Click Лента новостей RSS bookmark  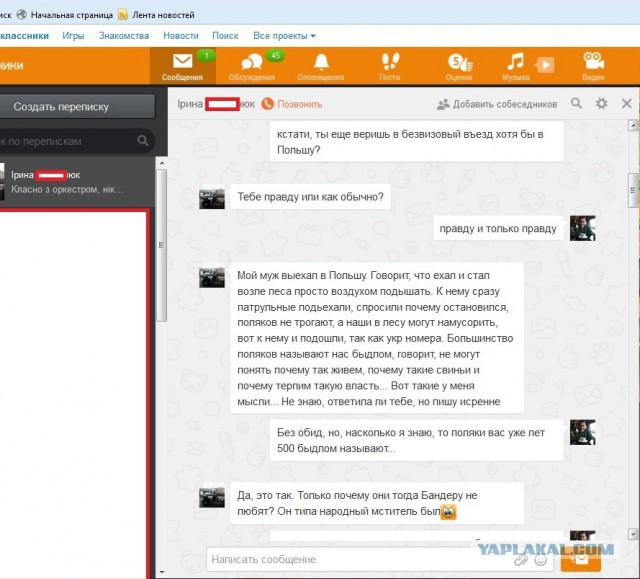click(156, 15)
